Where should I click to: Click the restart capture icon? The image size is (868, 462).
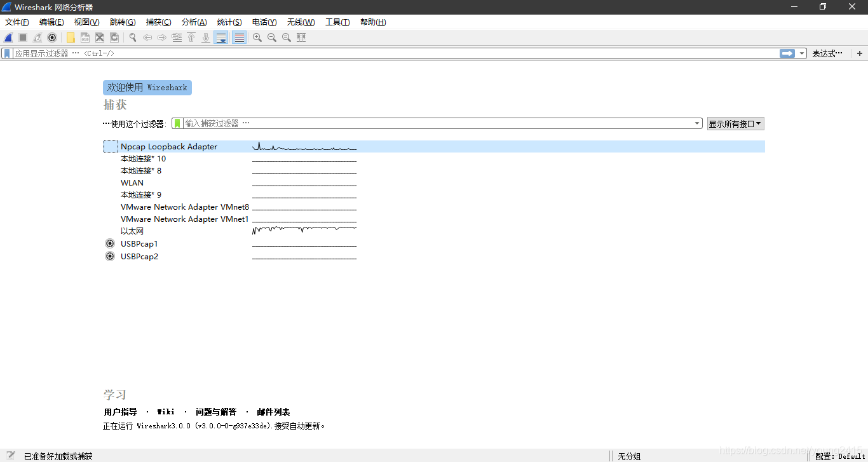[x=37, y=37]
